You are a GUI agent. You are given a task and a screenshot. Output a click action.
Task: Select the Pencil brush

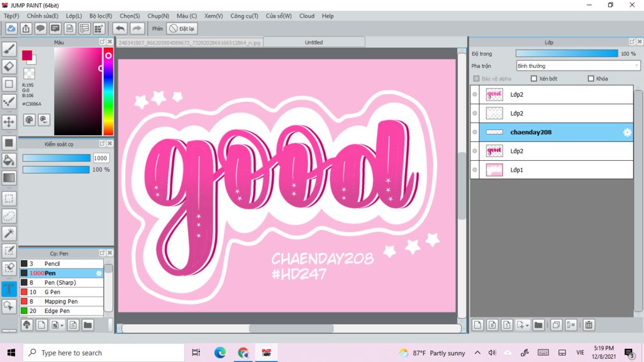pos(62,263)
